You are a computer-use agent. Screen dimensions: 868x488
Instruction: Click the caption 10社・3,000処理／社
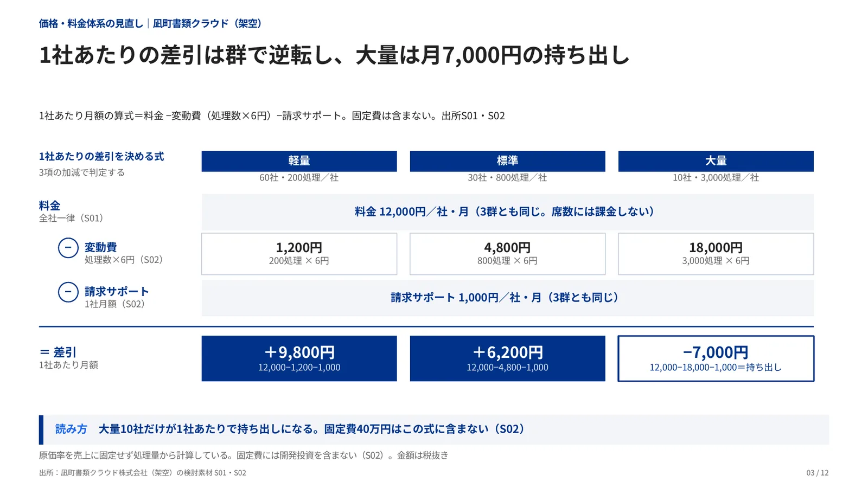click(716, 178)
